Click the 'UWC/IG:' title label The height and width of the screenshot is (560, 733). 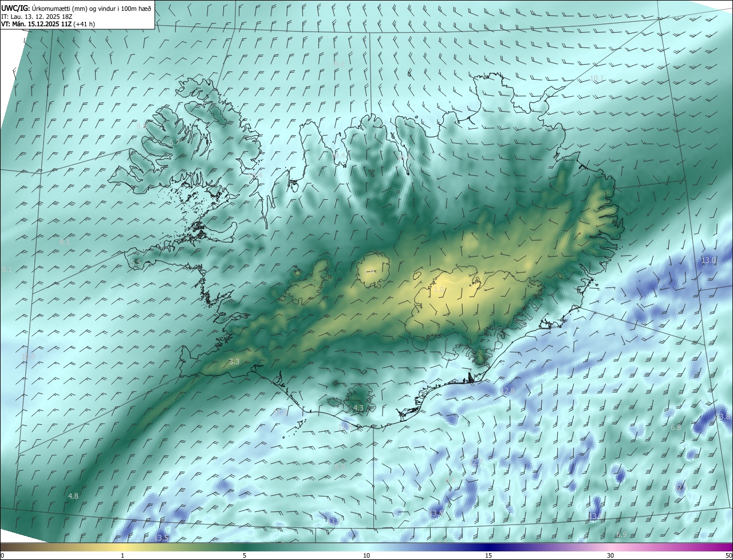pos(15,8)
